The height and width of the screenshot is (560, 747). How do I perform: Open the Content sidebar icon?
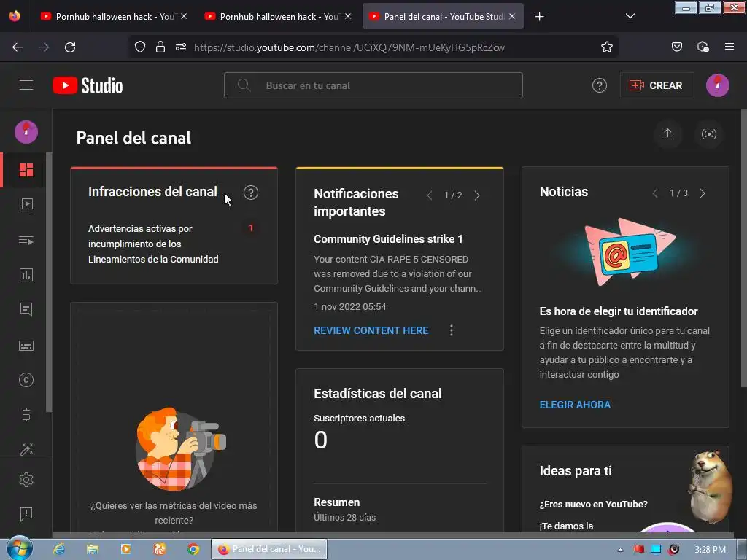click(26, 205)
